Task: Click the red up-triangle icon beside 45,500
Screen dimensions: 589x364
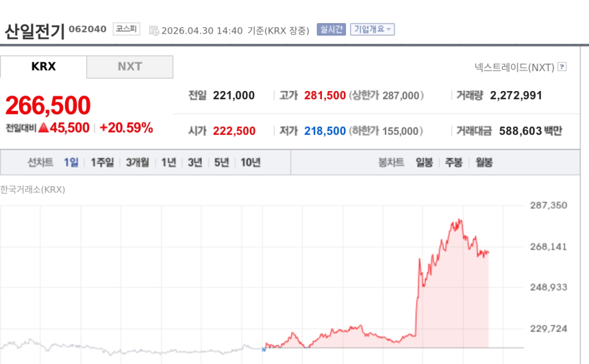Action: coord(43,127)
